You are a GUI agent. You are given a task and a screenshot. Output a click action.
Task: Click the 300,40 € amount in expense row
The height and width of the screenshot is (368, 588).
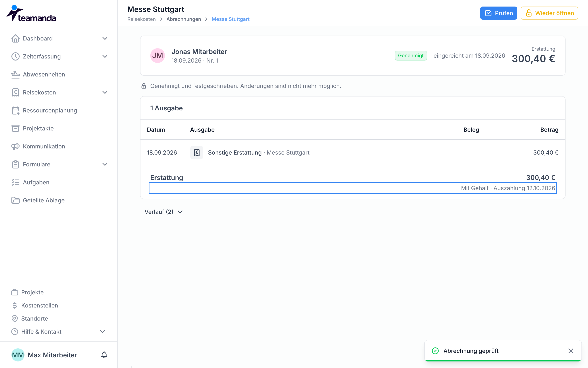point(546,153)
